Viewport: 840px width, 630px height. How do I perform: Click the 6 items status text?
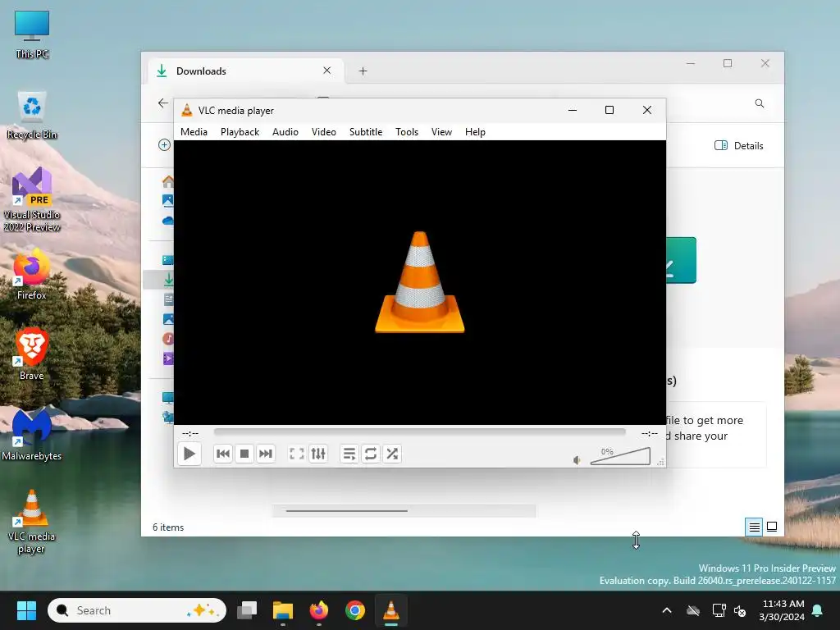pos(168,527)
